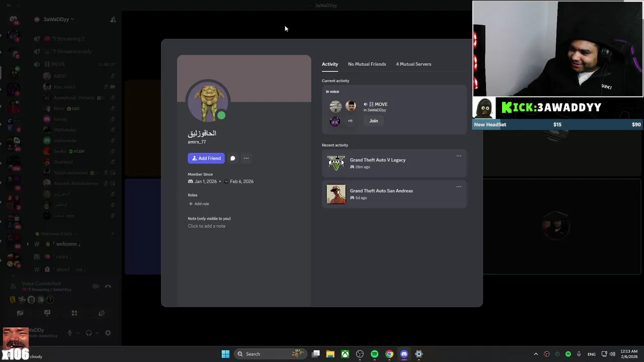Screen dimensions: 644x362
Task: Toggle the camera in voice controls
Action: (x=20, y=313)
